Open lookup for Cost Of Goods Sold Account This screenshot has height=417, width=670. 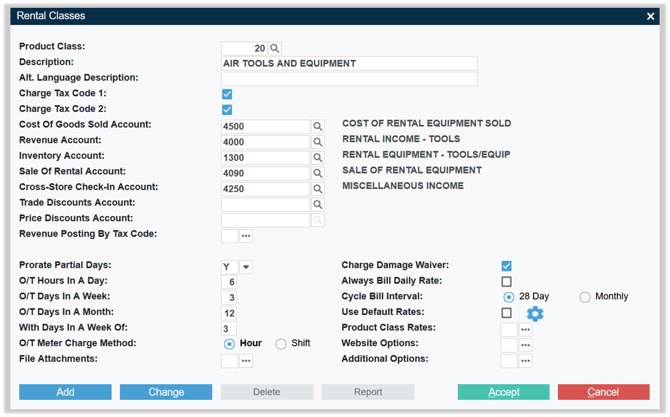point(318,127)
